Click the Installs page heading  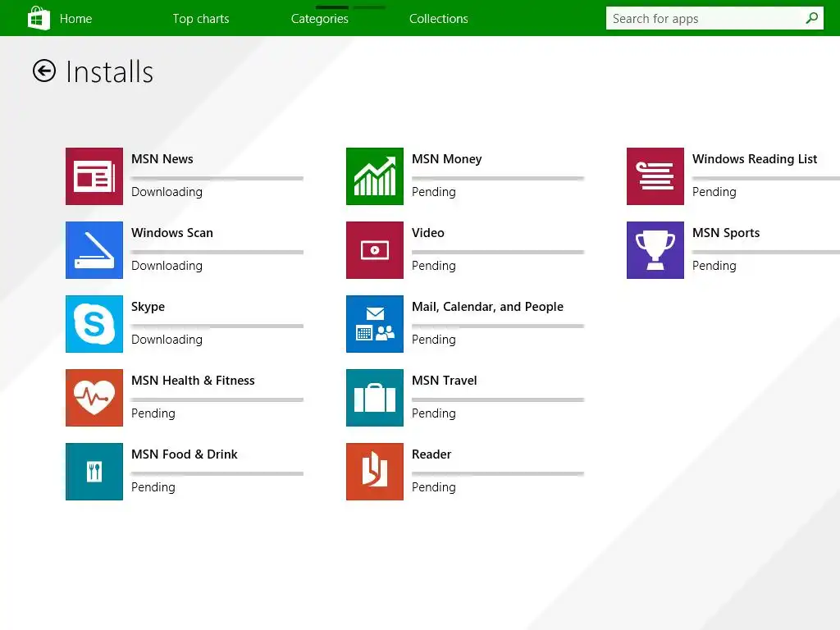109,71
